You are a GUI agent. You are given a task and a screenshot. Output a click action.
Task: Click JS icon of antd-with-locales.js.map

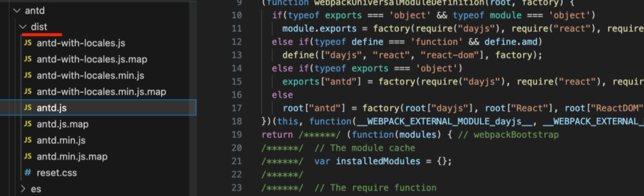coord(27,59)
